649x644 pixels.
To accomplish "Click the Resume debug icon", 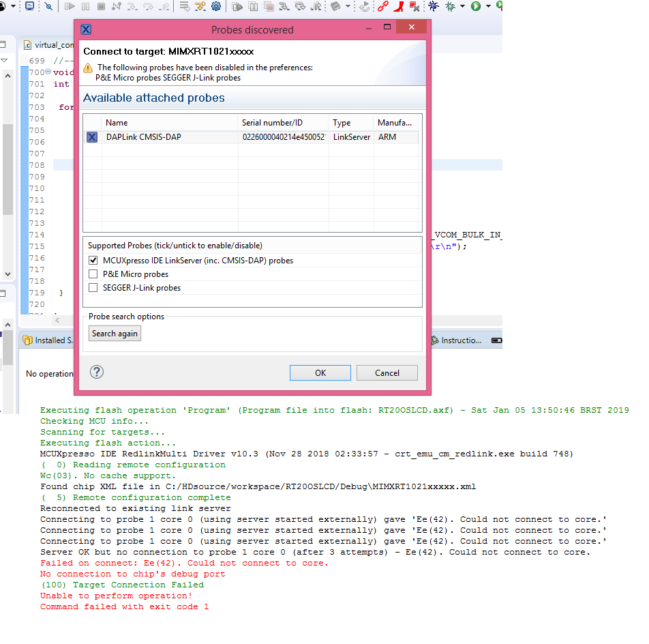I will click(70, 8).
